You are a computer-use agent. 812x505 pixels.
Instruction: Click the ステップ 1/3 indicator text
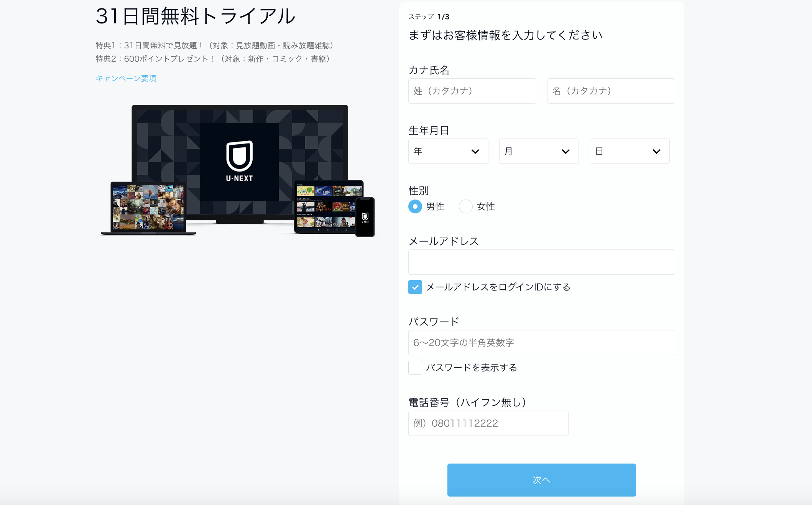(x=429, y=17)
